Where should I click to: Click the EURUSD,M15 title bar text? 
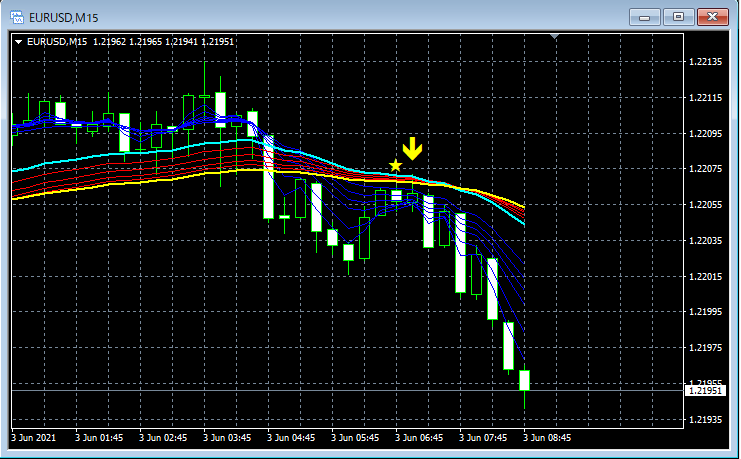tap(63, 18)
